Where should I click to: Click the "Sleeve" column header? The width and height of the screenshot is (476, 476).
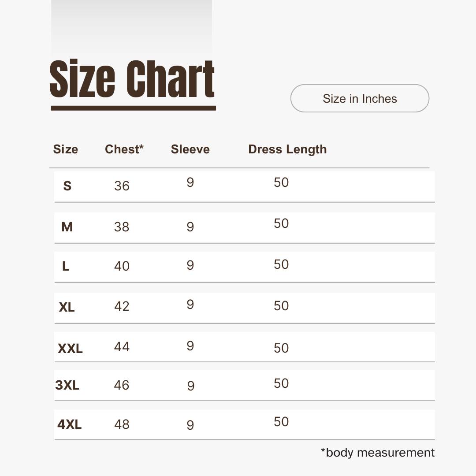pyautogui.click(x=190, y=149)
